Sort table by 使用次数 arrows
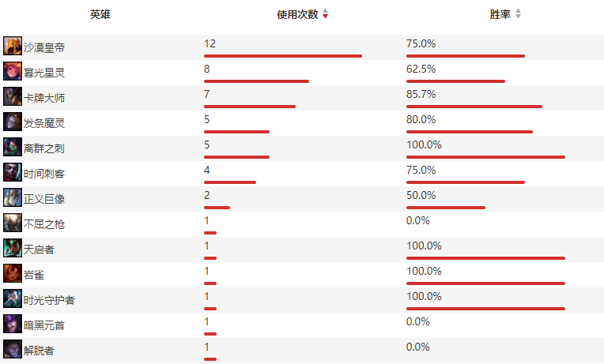This screenshot has height=364, width=604. [326, 14]
